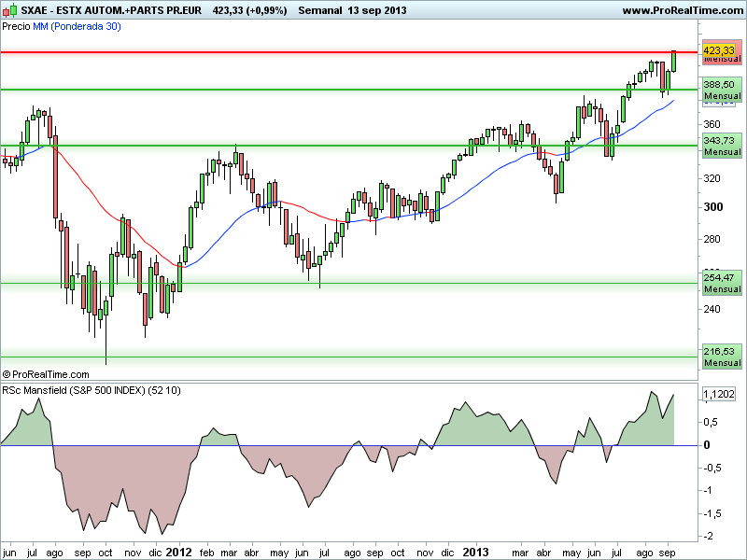
Task: Click the 423,33 (+0,99%) price in header
Action: point(248,10)
